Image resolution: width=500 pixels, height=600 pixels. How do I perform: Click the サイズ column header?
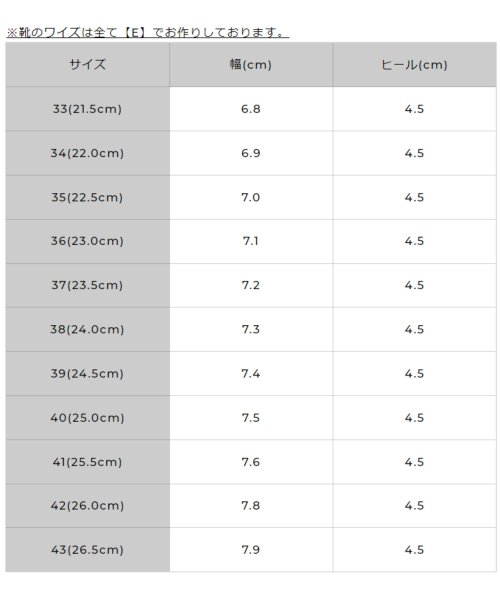[87, 65]
